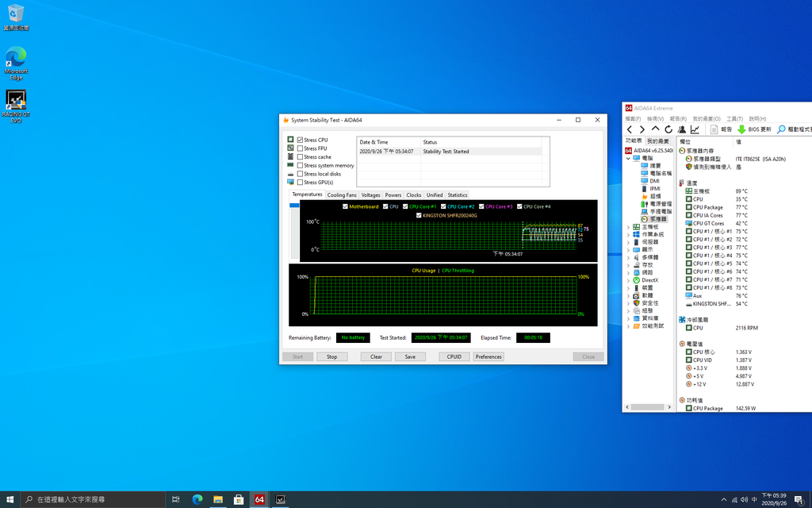812x508 pixels.
Task: Toggle Motherboard graph checkbox
Action: (x=346, y=206)
